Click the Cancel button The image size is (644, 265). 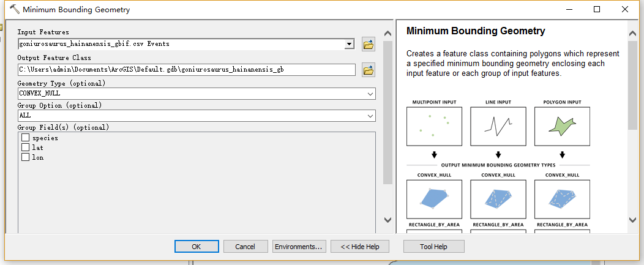(x=245, y=247)
